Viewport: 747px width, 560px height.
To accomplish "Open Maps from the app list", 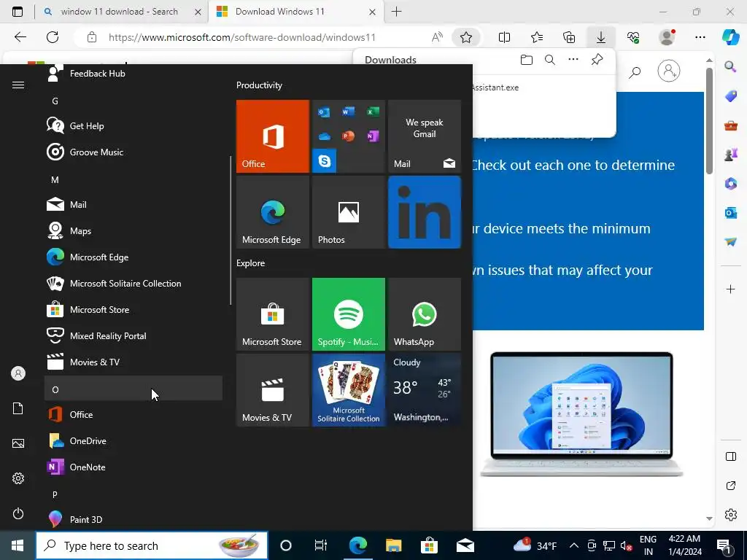I will tap(133, 230).
